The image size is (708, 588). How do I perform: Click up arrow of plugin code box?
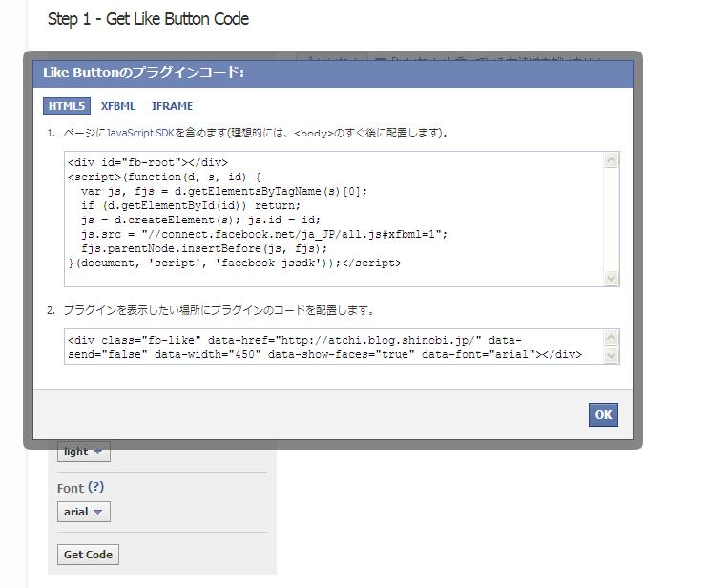point(612,338)
